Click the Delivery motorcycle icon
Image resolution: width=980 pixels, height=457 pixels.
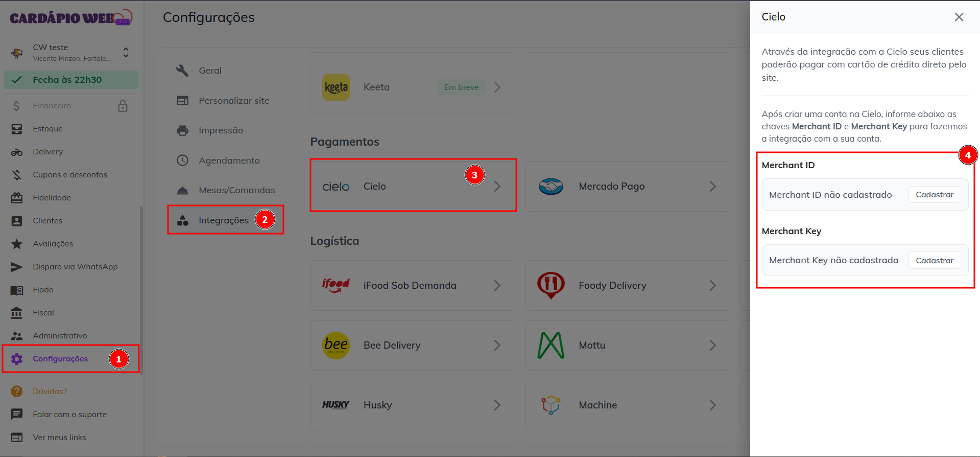tap(17, 152)
